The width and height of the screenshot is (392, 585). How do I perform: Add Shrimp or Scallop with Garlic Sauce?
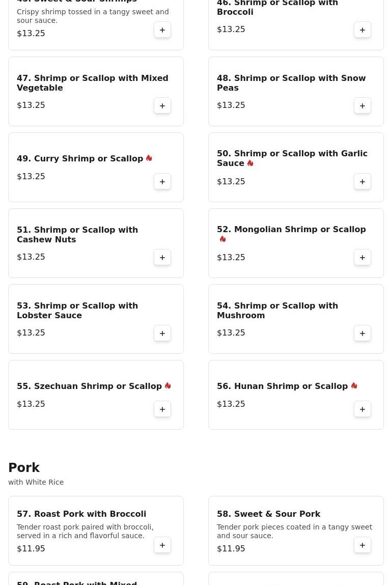pyautogui.click(x=362, y=182)
